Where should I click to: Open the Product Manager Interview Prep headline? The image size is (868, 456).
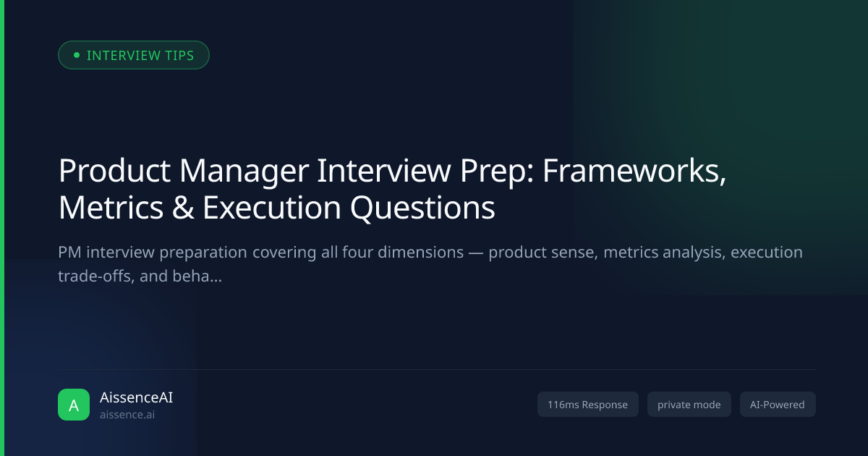pos(393,190)
